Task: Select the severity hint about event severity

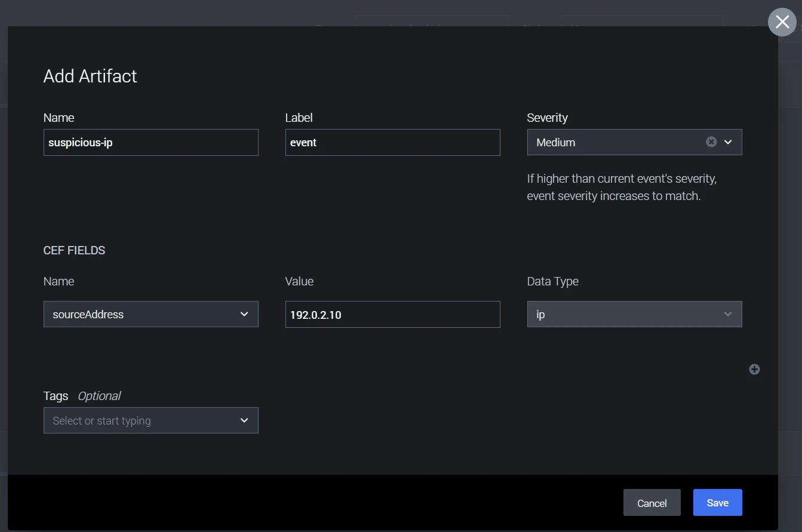Action: point(622,187)
